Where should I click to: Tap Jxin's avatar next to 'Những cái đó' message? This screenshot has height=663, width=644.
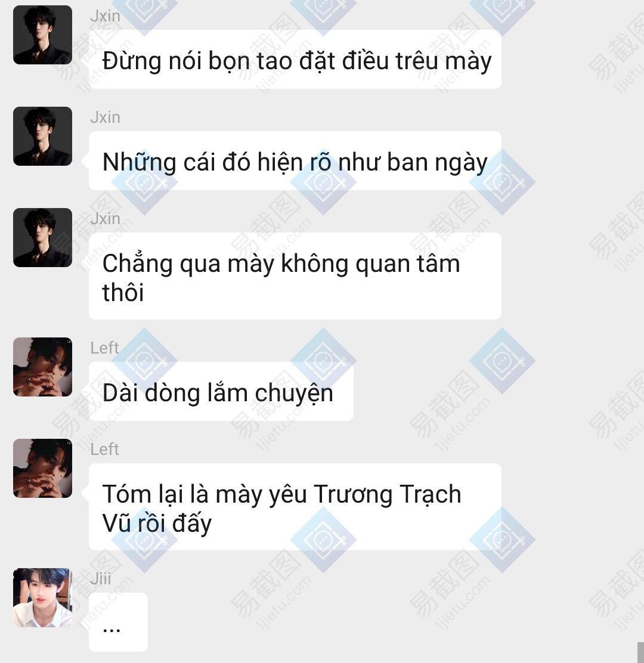coord(43,136)
